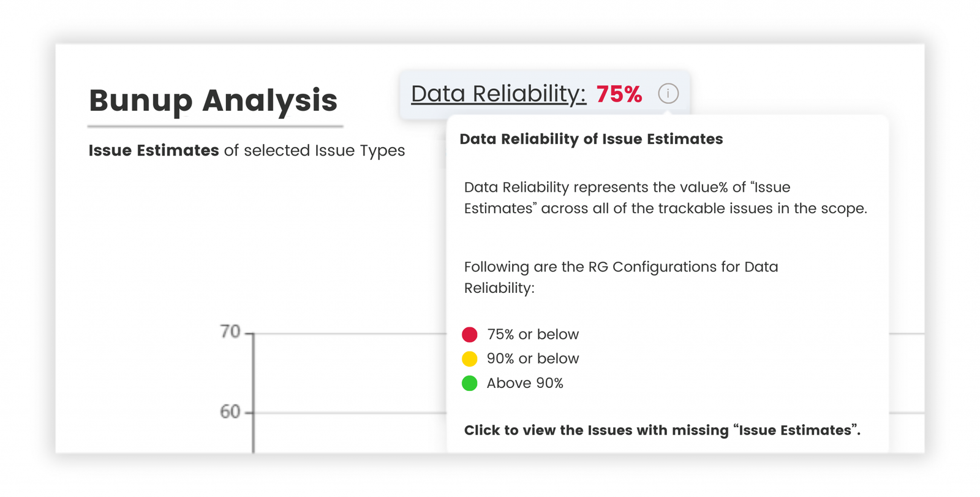Click the '90% or below' legend label
The image size is (980, 497).
click(x=532, y=359)
